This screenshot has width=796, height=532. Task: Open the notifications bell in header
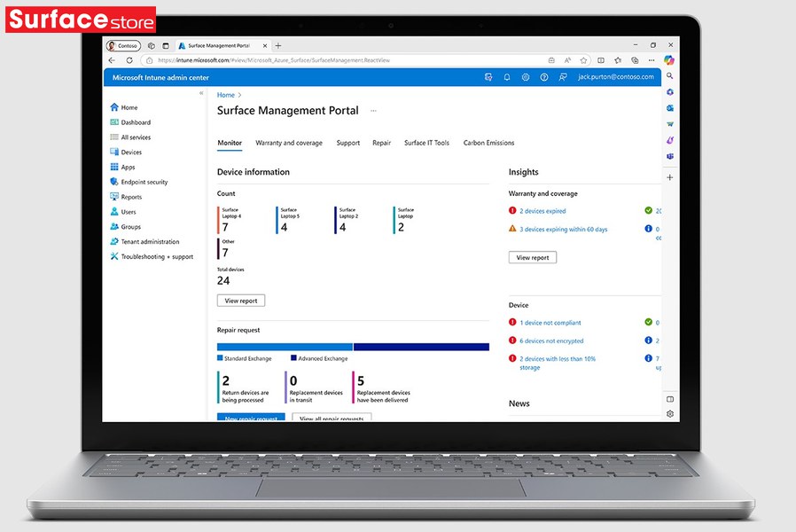pos(507,77)
